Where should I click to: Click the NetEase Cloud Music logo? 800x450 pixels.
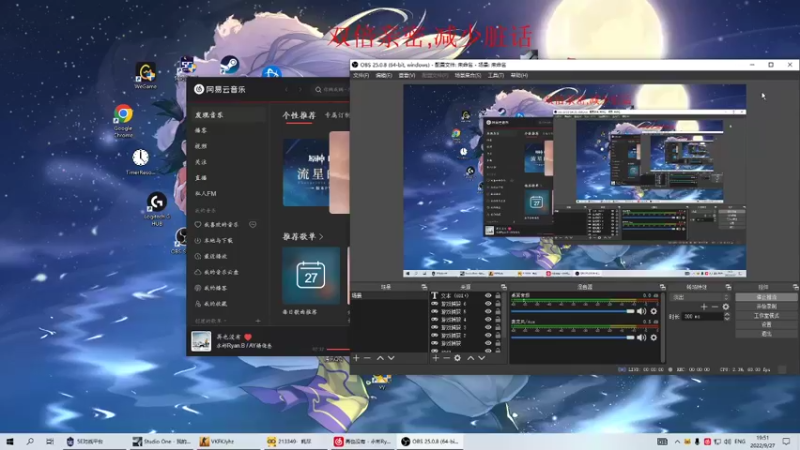(220, 89)
